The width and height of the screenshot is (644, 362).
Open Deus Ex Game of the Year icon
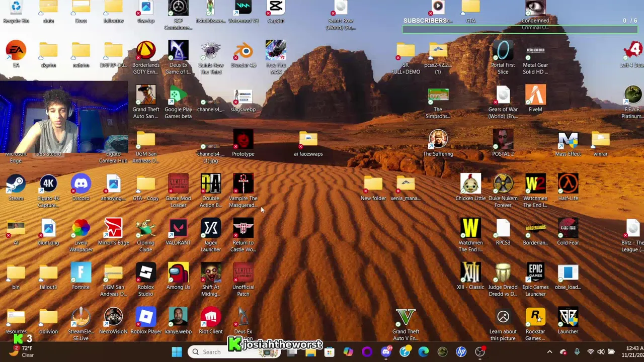point(178,58)
